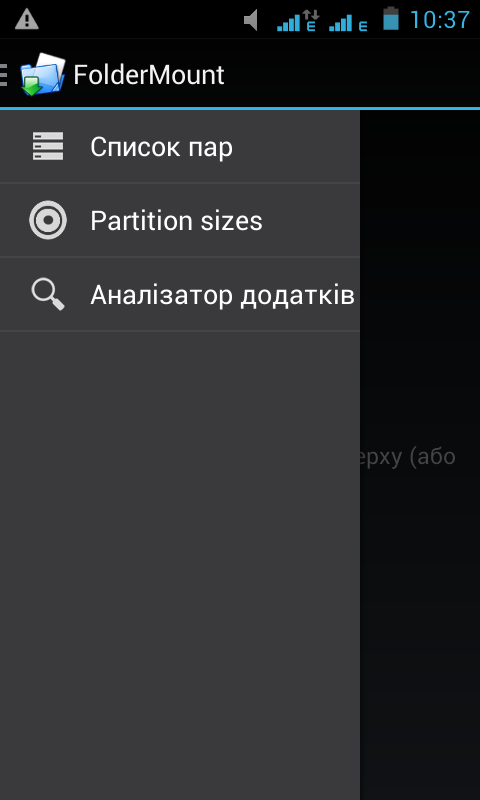Tap the first SIM signal icon with data arrows
The image size is (480, 800).
coord(298,20)
